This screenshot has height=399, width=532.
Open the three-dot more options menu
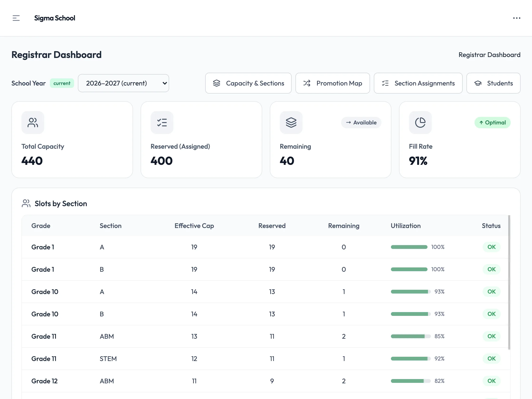(x=517, y=18)
